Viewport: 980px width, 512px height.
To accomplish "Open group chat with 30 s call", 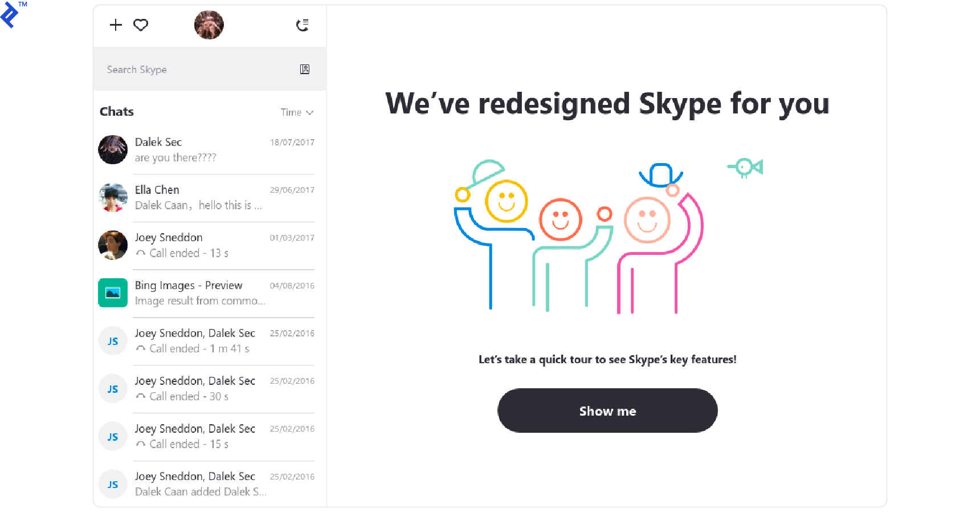I will [207, 389].
